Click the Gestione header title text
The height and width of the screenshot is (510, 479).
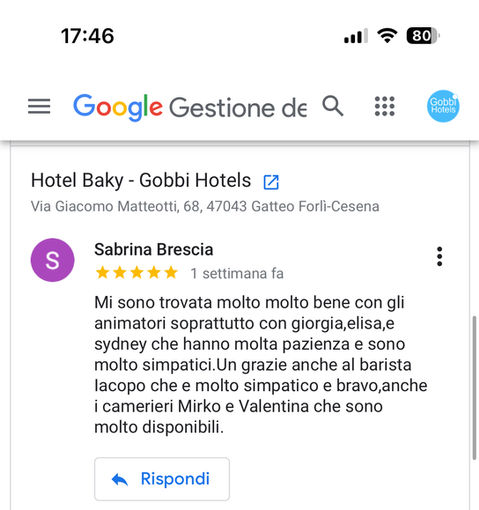coord(238,108)
